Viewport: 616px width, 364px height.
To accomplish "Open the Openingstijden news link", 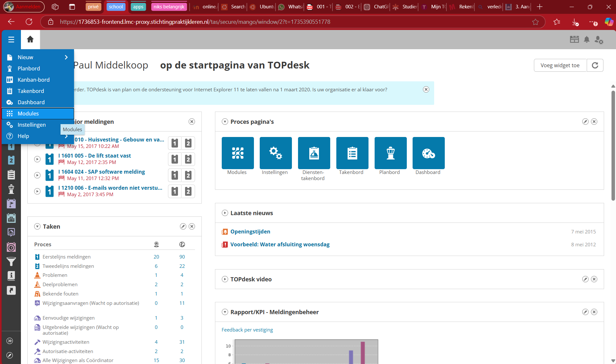I will pyautogui.click(x=250, y=232).
